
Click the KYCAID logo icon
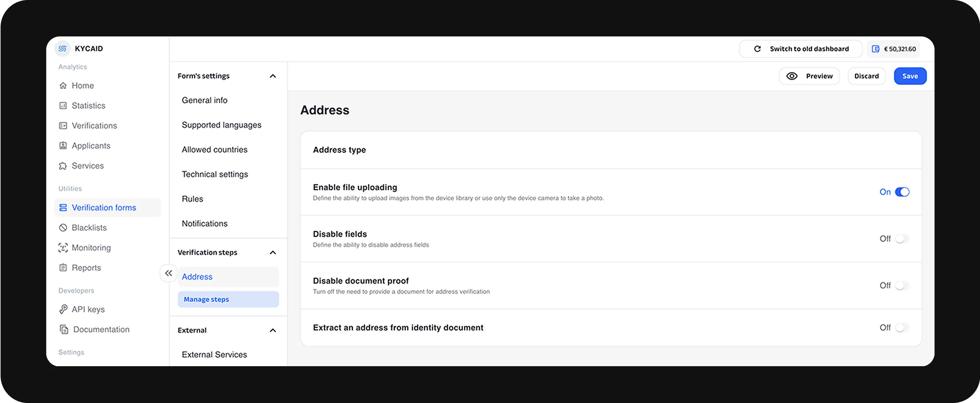point(62,48)
